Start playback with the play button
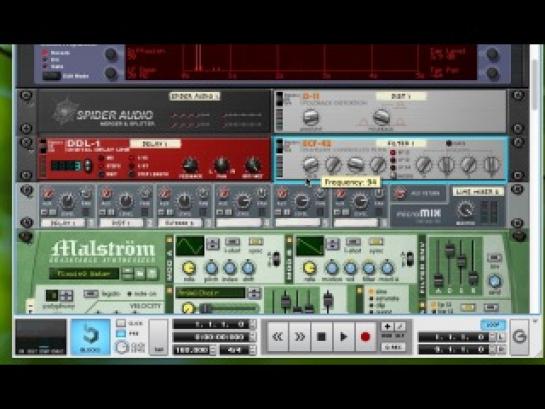Screen dimensions: 545x409 click(x=343, y=336)
